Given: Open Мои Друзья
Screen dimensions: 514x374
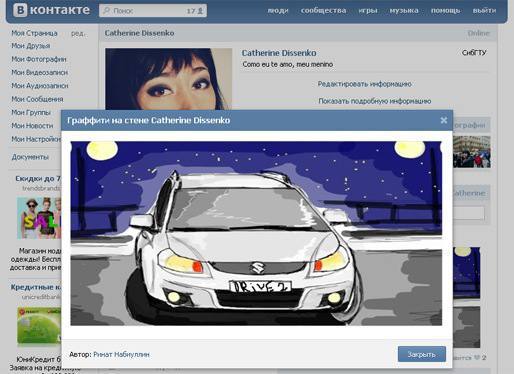Looking at the screenshot, I should [31, 46].
